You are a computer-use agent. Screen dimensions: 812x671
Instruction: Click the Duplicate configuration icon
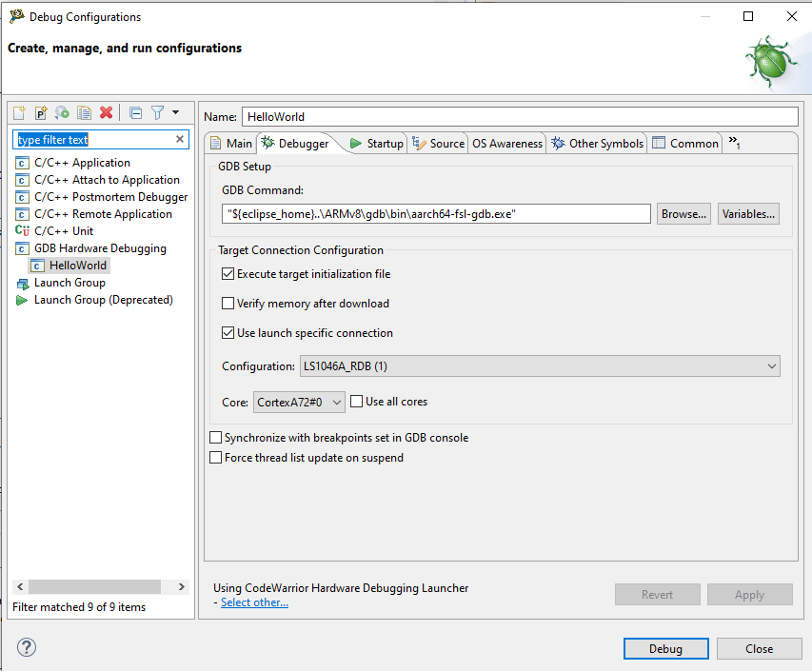tap(85, 112)
